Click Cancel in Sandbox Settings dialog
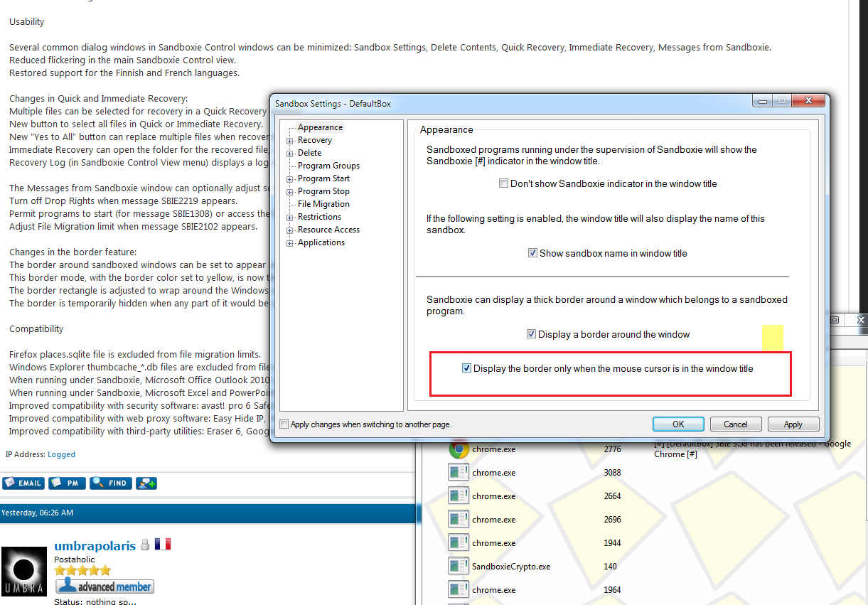The width and height of the screenshot is (868, 605). [x=736, y=424]
